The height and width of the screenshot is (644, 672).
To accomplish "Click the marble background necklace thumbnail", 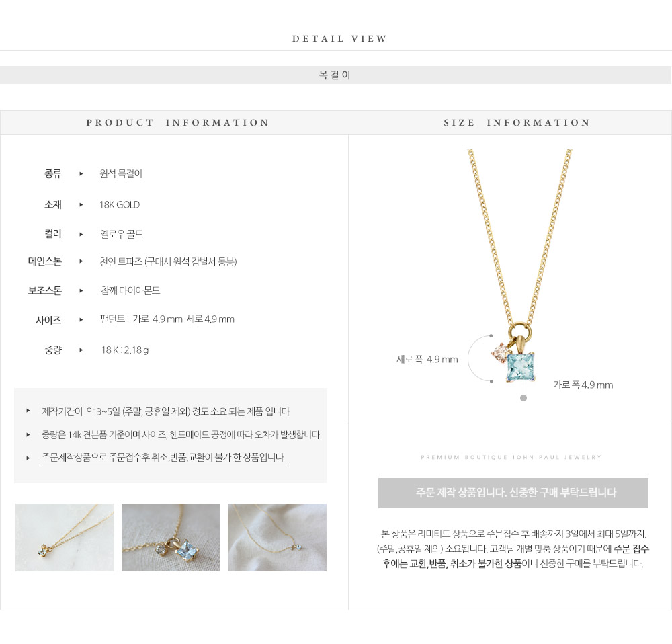I will [x=65, y=537].
